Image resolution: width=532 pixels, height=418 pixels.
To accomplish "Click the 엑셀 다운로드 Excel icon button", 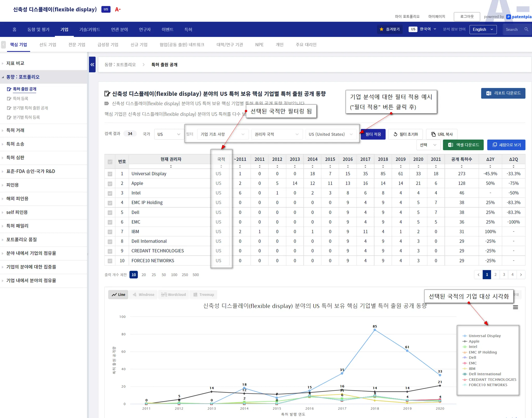I will pos(463,145).
